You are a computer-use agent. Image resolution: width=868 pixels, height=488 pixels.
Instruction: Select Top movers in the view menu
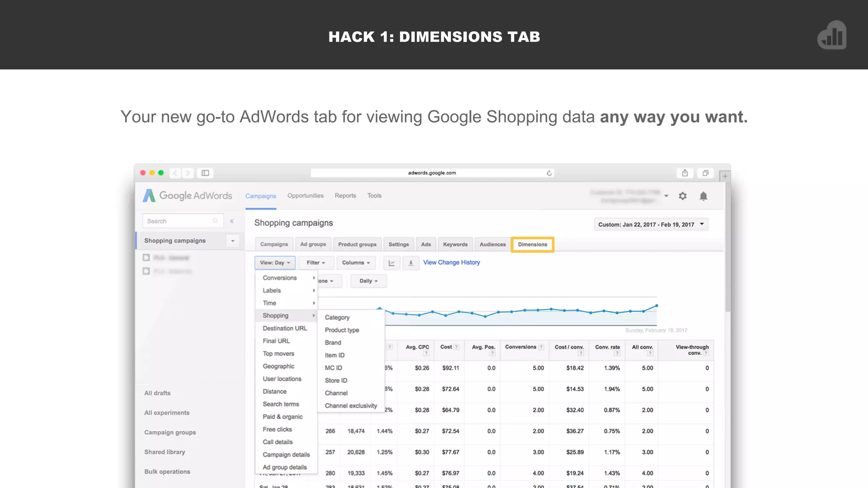coord(278,354)
